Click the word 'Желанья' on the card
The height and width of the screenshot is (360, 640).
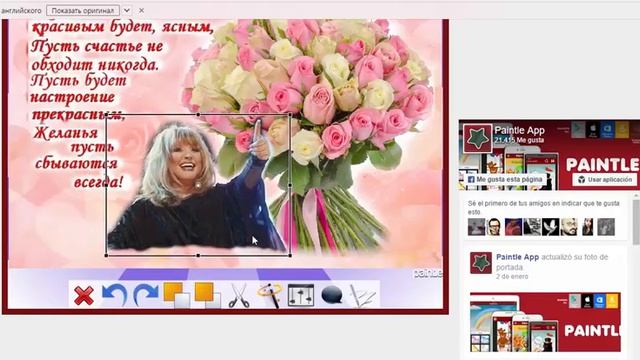tap(66, 133)
